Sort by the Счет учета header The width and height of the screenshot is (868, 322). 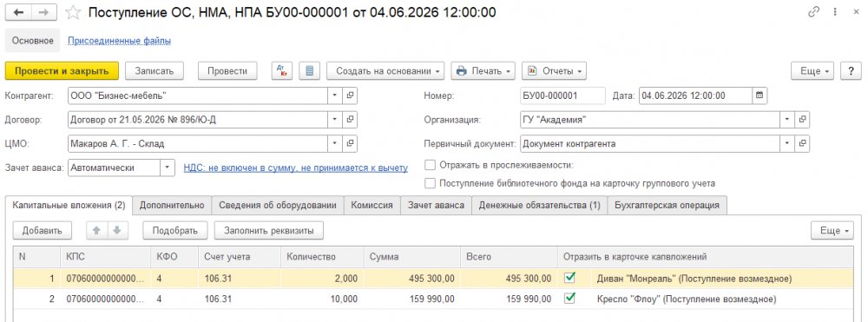click(240, 257)
